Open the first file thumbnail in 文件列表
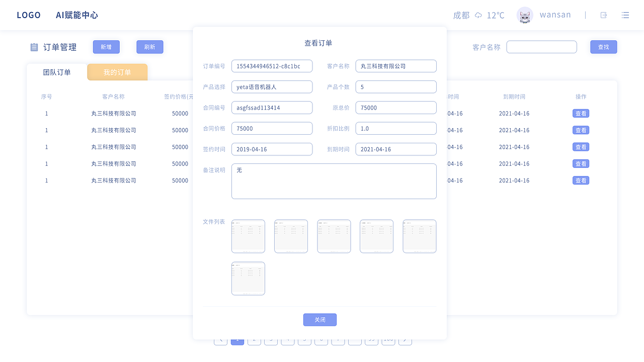The image size is (644, 362). 248,236
